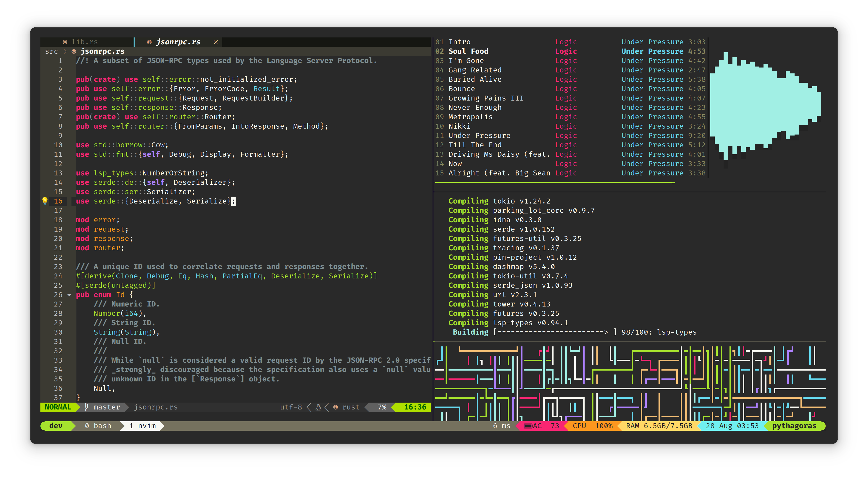The image size is (868, 477).
Task: Play track 11 Under Pressure
Action: pyautogui.click(x=479, y=136)
